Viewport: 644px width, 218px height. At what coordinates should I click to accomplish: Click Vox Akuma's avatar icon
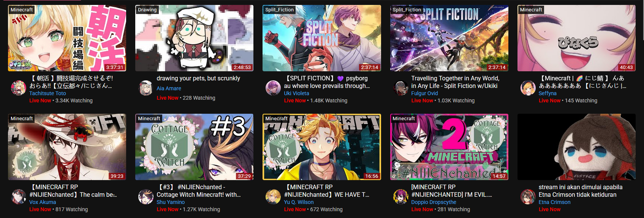click(x=18, y=197)
